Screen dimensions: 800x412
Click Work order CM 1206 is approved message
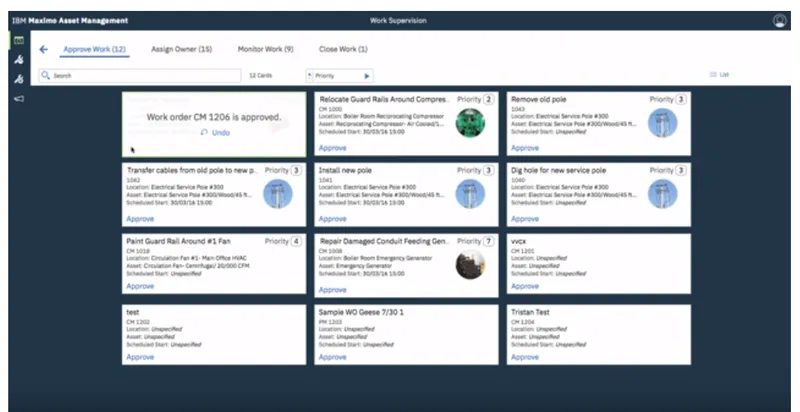pyautogui.click(x=214, y=117)
